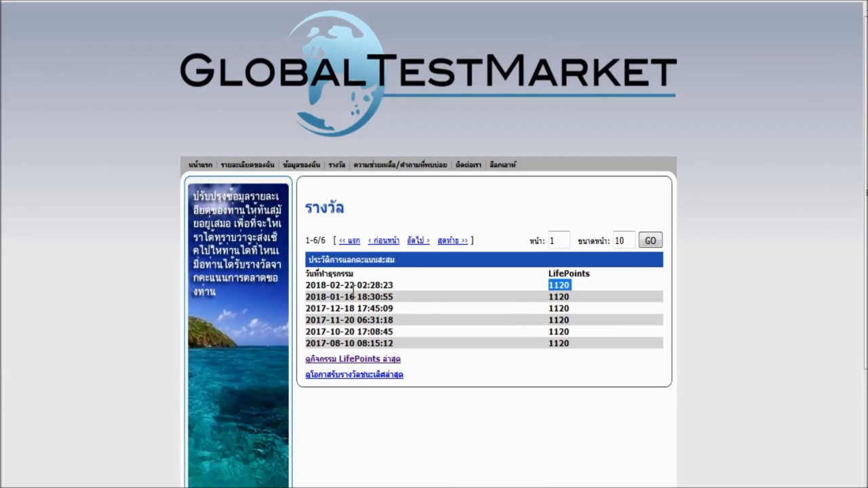Open the รางวัล menu item
Image resolution: width=868 pixels, height=488 pixels.
tap(337, 165)
